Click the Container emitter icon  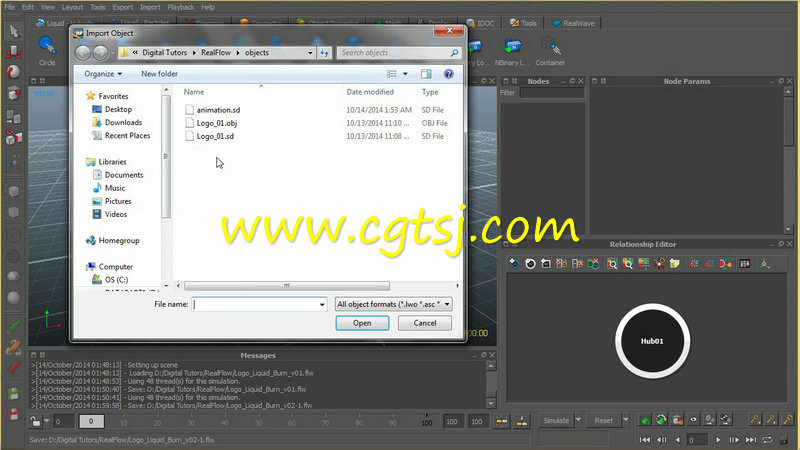click(551, 46)
